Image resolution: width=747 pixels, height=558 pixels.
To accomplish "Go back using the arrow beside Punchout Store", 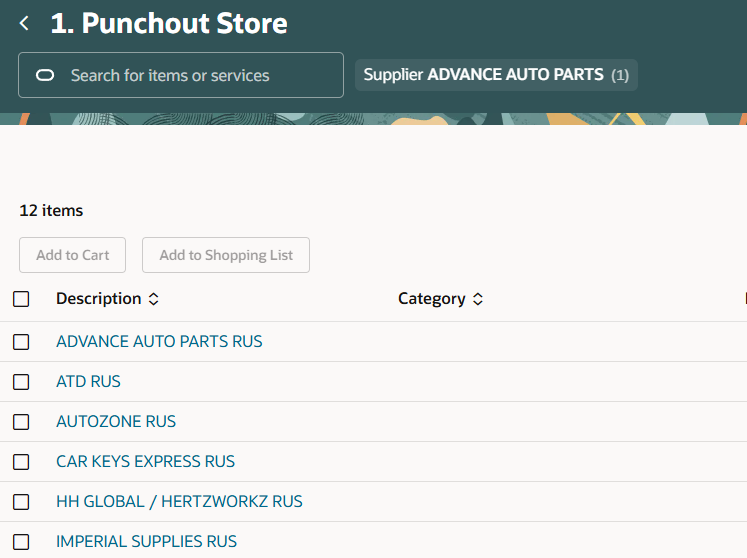I will click(x=24, y=23).
